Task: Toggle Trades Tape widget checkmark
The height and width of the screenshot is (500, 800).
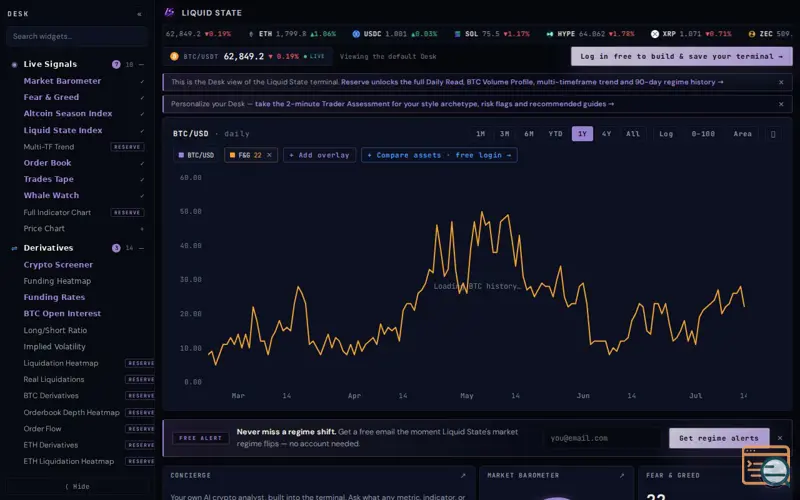Action: (142, 180)
